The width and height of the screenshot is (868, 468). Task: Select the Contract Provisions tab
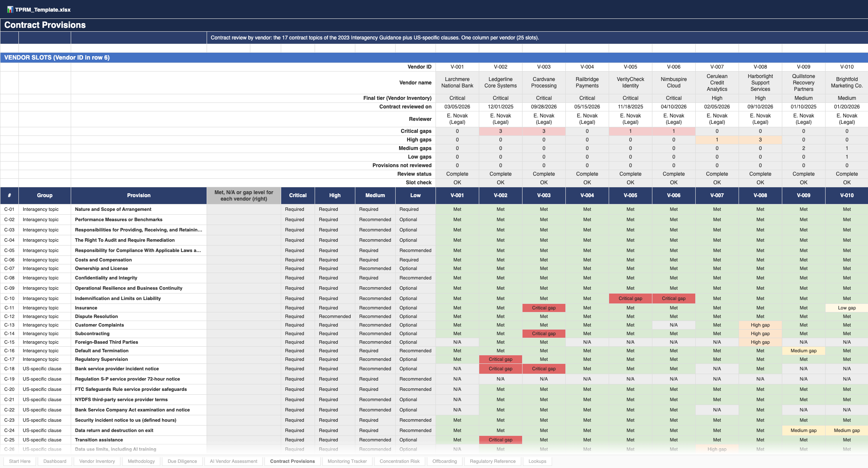click(293, 461)
